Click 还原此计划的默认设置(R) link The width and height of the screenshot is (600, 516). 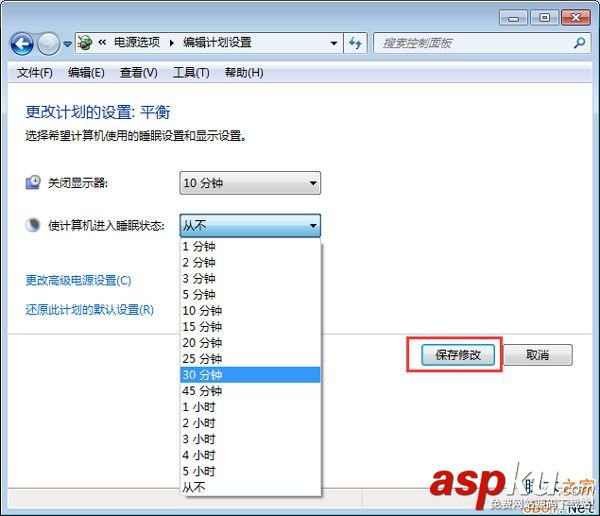click(90, 310)
